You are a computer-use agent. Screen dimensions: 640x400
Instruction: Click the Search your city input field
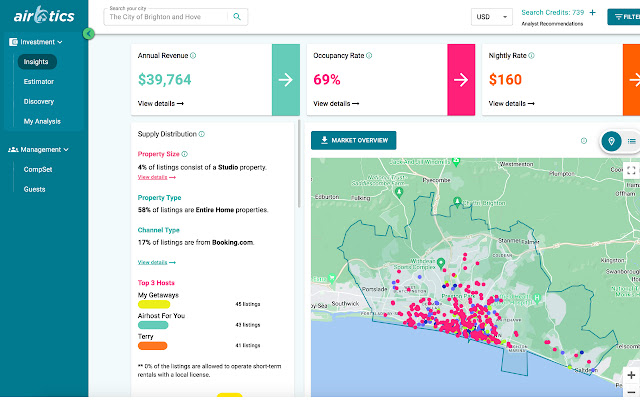pyautogui.click(x=168, y=18)
